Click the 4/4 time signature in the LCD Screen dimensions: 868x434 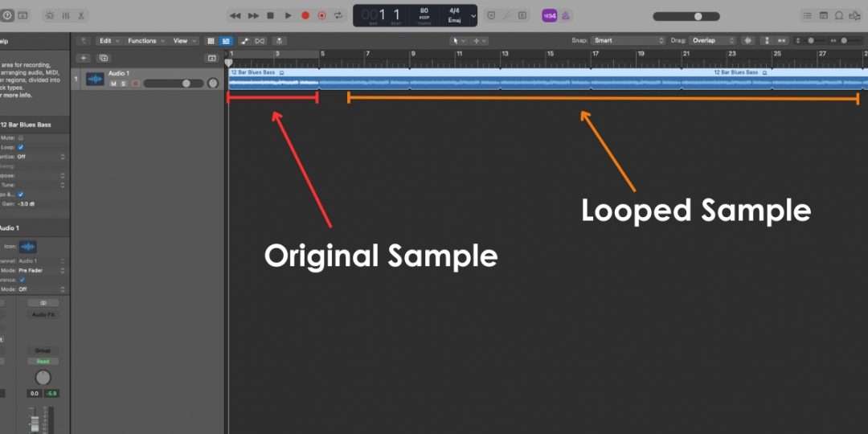click(x=454, y=10)
